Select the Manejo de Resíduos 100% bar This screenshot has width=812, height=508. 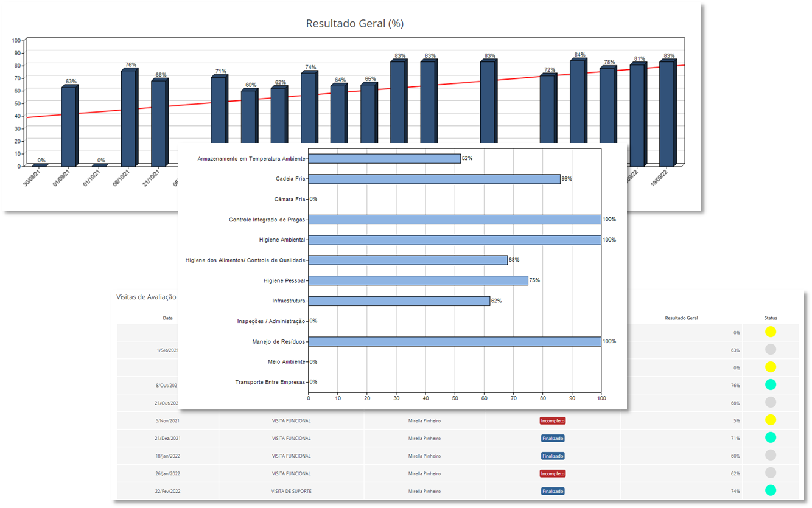tap(455, 341)
